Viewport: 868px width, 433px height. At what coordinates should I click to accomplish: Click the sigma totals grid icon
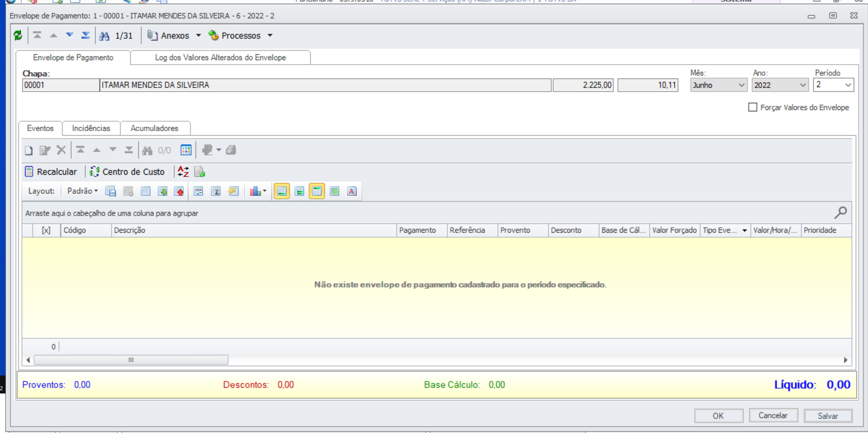[216, 191]
